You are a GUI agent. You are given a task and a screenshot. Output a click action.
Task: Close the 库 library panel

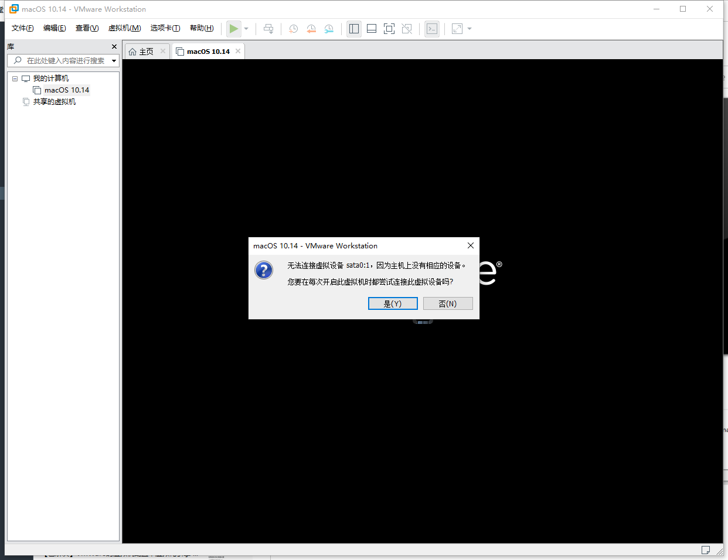[x=114, y=46]
